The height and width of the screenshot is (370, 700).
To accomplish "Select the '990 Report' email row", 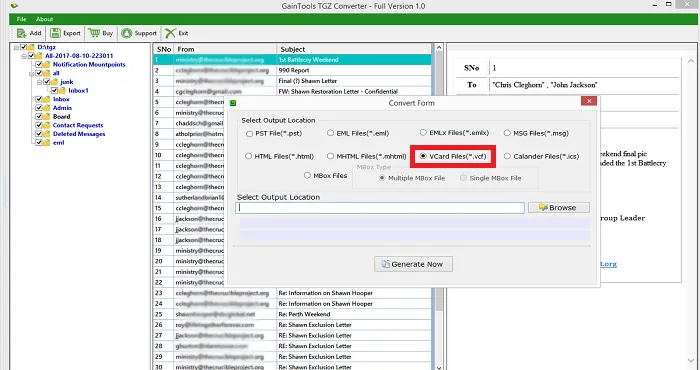I will click(293, 71).
